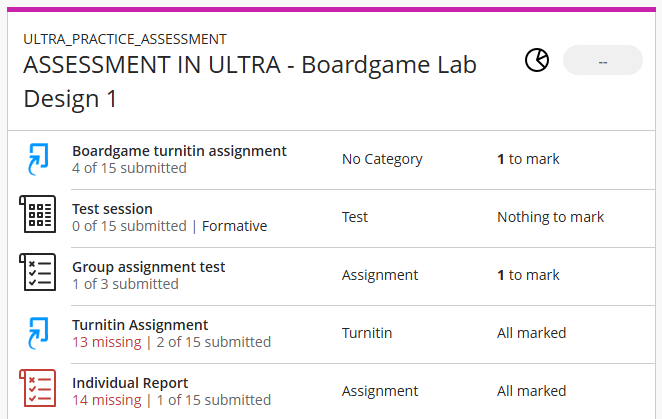Click the red Individual Report icon

[x=38, y=390]
